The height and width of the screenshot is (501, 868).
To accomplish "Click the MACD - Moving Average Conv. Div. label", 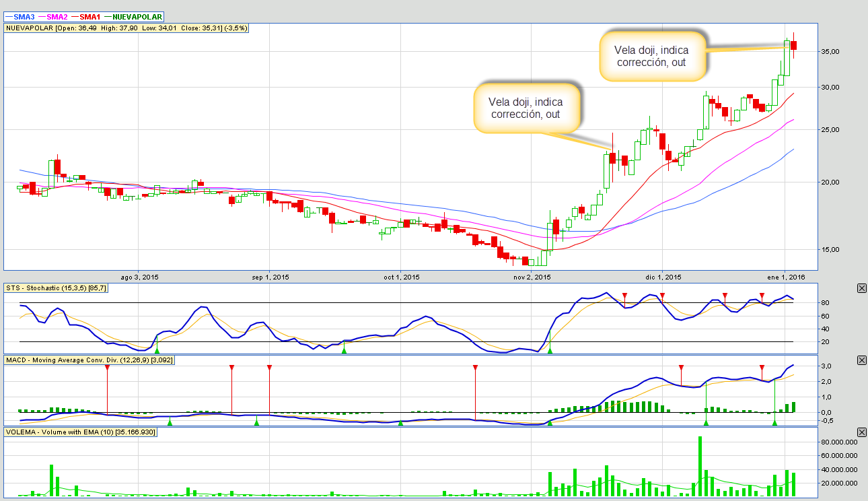I will pyautogui.click(x=89, y=360).
